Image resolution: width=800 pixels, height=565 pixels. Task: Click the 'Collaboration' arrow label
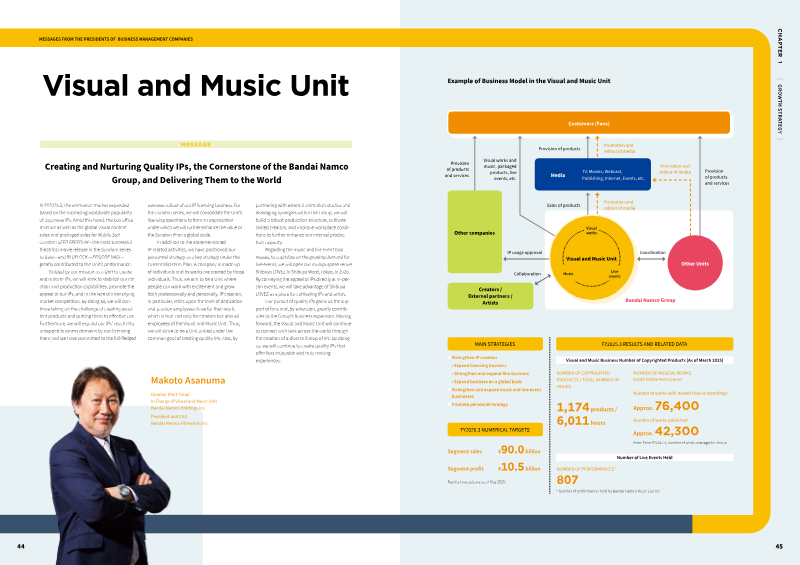pyautogui.click(x=527, y=274)
